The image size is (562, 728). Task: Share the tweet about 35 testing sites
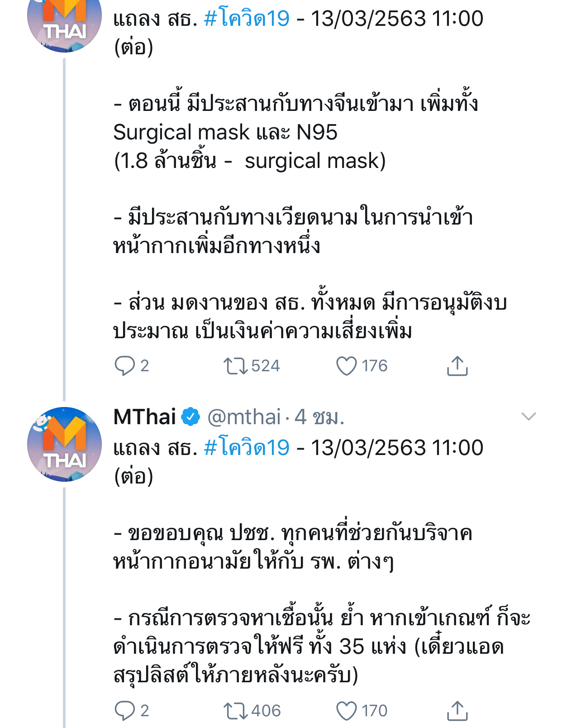point(457,711)
